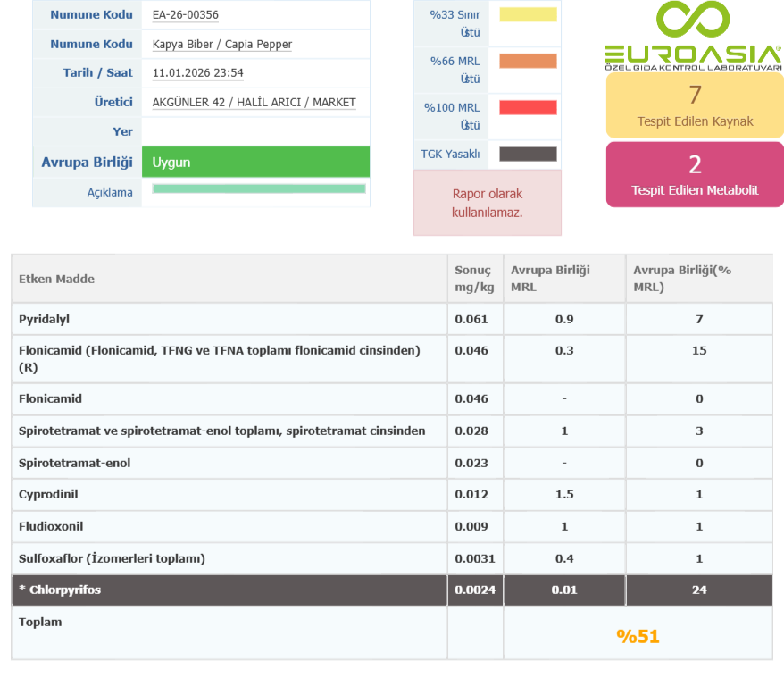Click the green Uygun status bar
Viewport: 784px width, 678px height.
tap(255, 162)
